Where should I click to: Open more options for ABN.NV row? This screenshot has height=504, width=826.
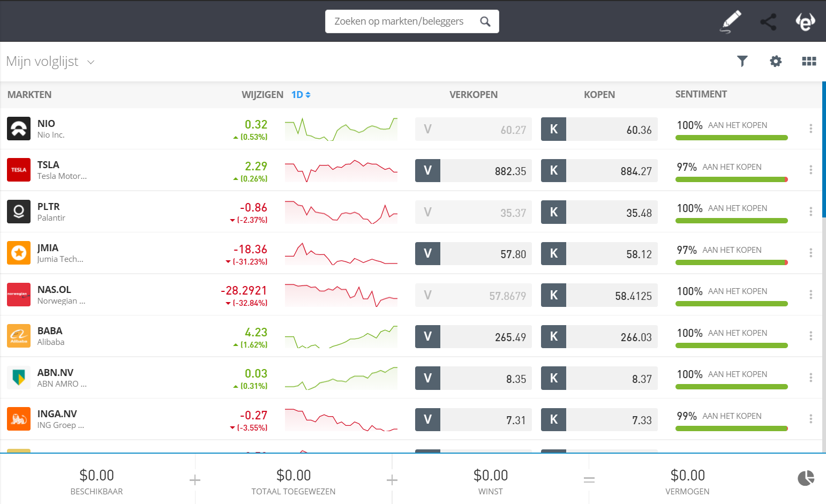pyautogui.click(x=810, y=378)
